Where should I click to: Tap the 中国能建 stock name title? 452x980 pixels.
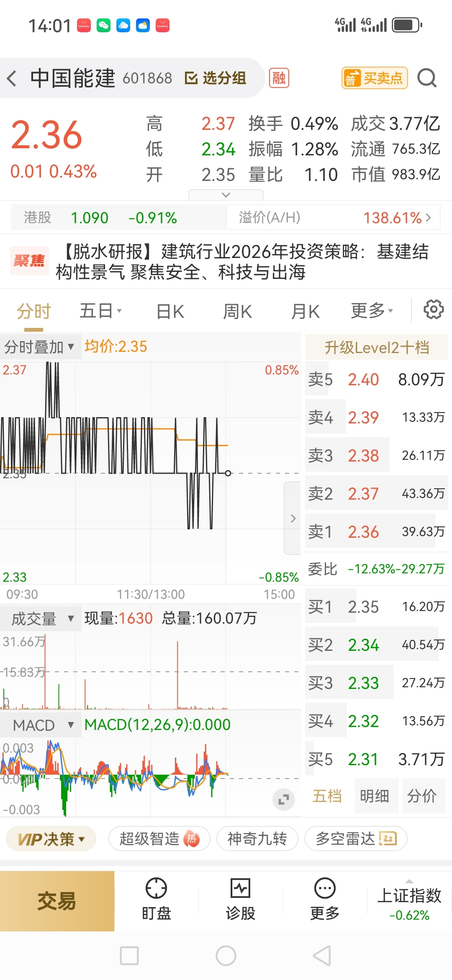72,78
